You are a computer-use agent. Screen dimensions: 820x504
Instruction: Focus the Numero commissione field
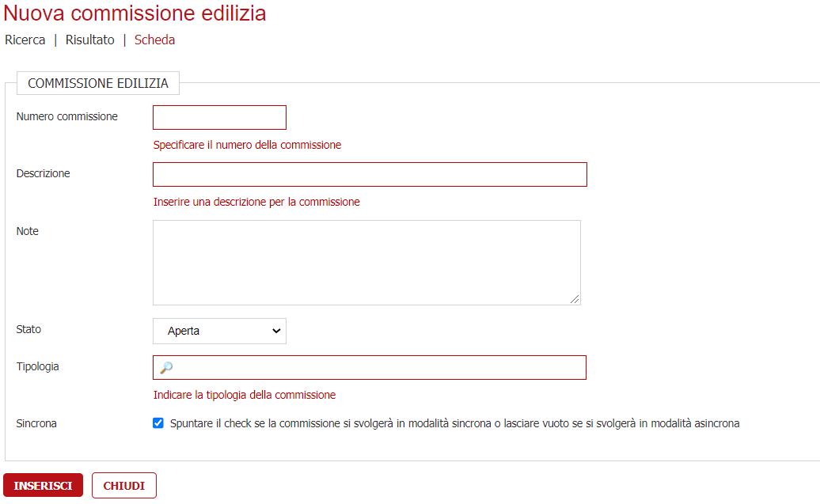tap(219, 117)
